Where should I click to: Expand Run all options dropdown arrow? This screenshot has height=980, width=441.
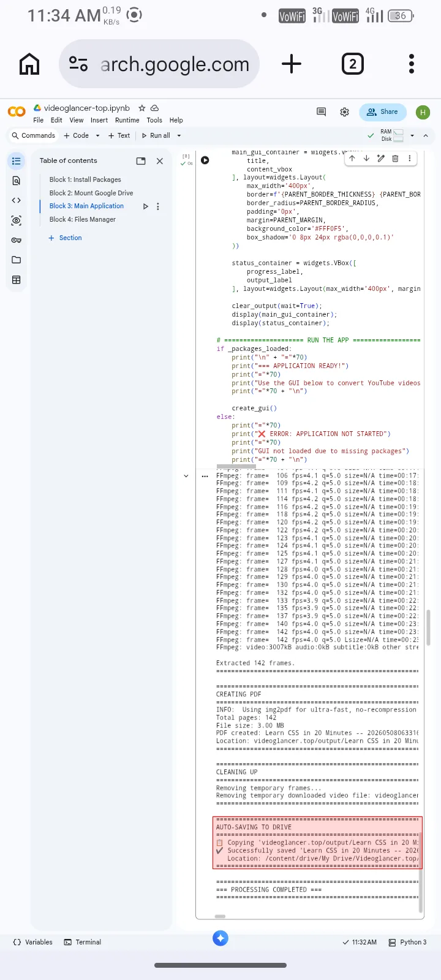click(x=179, y=135)
